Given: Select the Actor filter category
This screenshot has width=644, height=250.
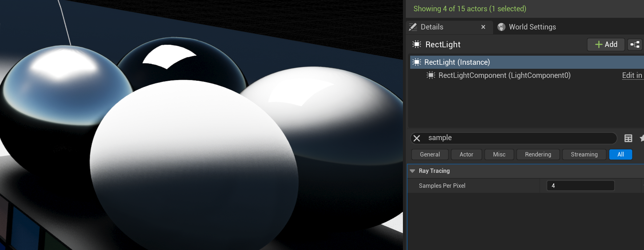Looking at the screenshot, I should click(467, 154).
